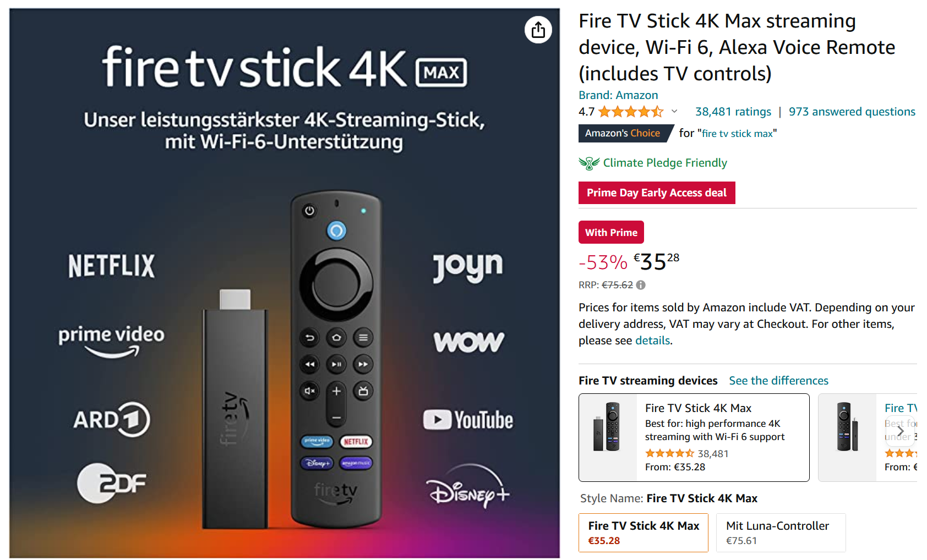The image size is (927, 560).
Task: Click the main product image
Action: coord(285,283)
